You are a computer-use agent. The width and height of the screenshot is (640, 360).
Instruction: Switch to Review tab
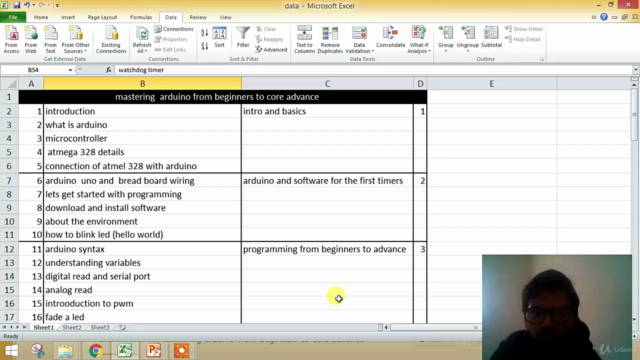(198, 17)
